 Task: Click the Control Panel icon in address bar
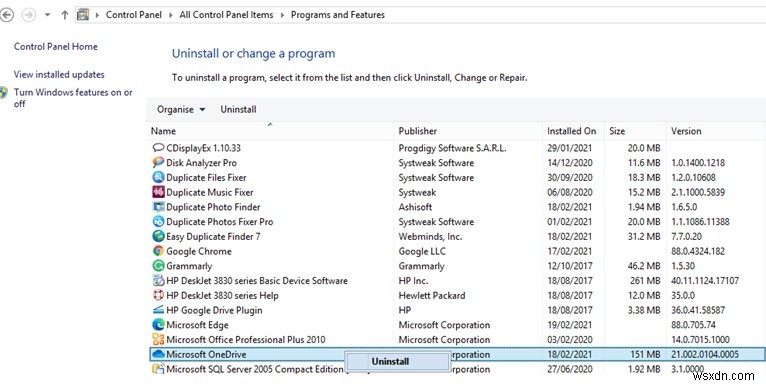(x=83, y=15)
